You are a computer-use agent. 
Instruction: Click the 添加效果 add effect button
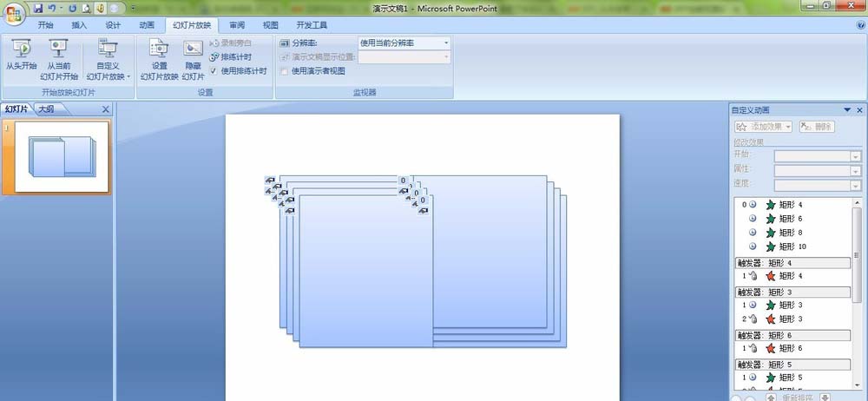(763, 127)
